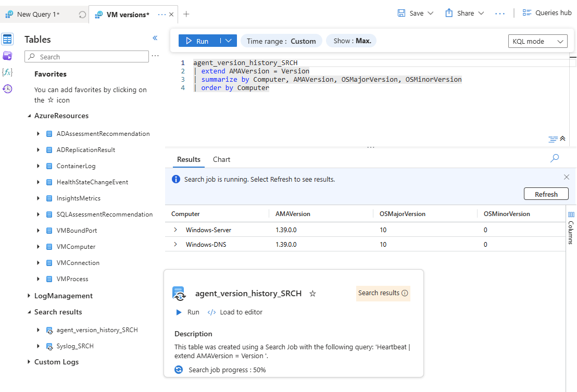The height and width of the screenshot is (392, 577).
Task: Sort by the OSMajorVersion column header
Action: click(403, 214)
